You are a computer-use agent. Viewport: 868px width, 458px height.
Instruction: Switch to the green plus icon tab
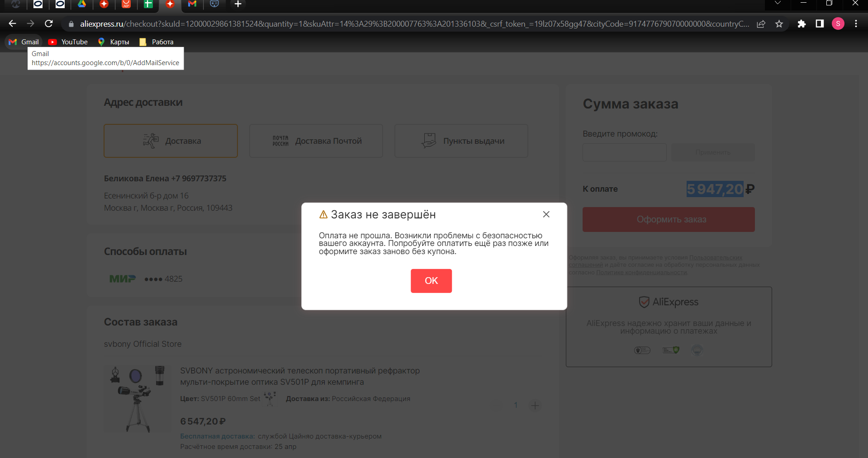point(148,4)
